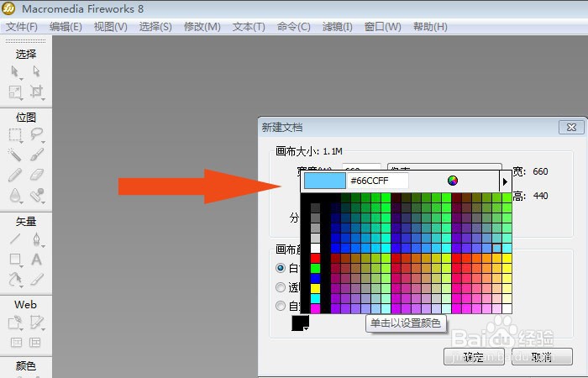This screenshot has width=588, height=378.
Task: Pick the green swatch in left column
Action: pyautogui.click(x=315, y=268)
